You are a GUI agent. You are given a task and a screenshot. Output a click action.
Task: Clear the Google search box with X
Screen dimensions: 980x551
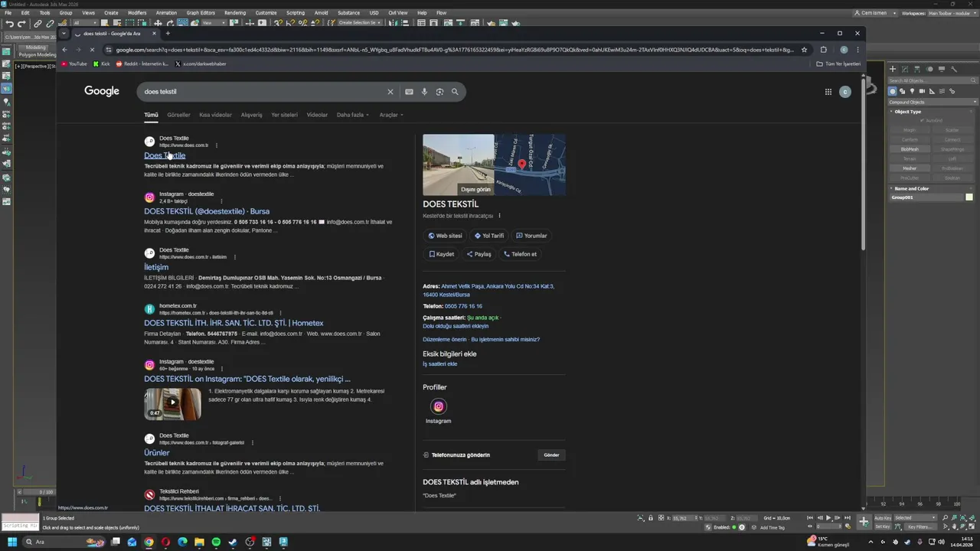[x=390, y=92]
